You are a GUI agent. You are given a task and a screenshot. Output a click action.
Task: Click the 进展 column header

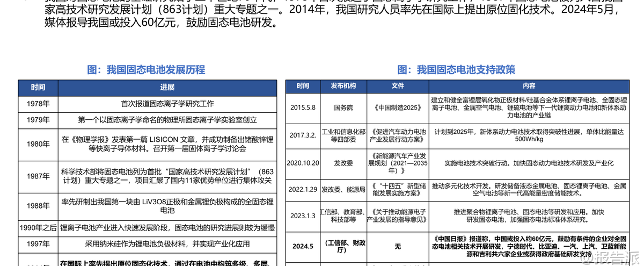click(167, 88)
